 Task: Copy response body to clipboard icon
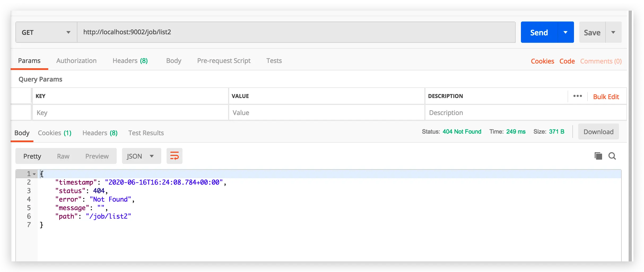click(598, 156)
